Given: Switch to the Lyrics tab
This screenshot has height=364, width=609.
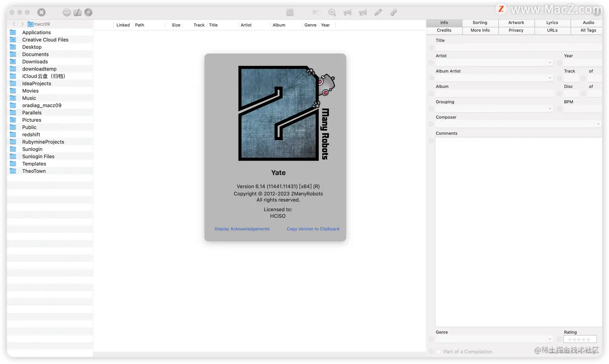Looking at the screenshot, I should click(x=552, y=23).
